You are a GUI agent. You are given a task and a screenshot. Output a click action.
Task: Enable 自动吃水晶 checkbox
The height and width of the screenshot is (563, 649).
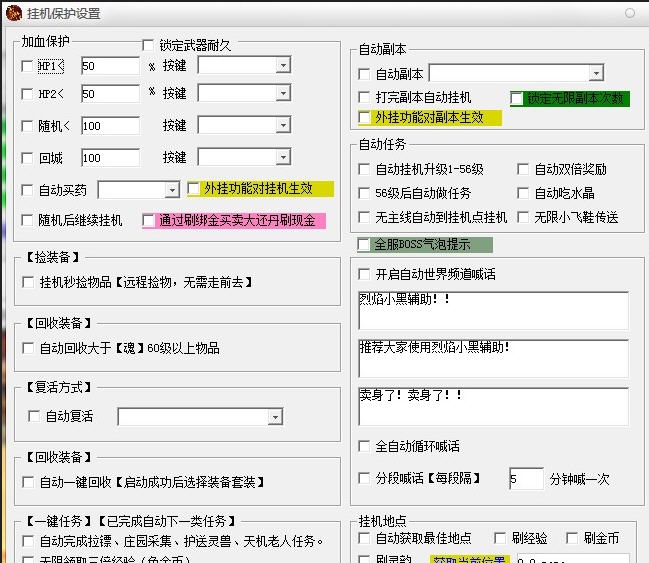[523, 193]
